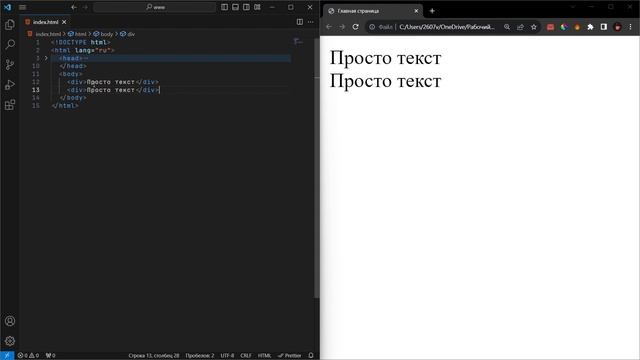Go back in VS Code navigation
Image resolution: width=640 pixels, height=360 pixels.
pos(74,7)
